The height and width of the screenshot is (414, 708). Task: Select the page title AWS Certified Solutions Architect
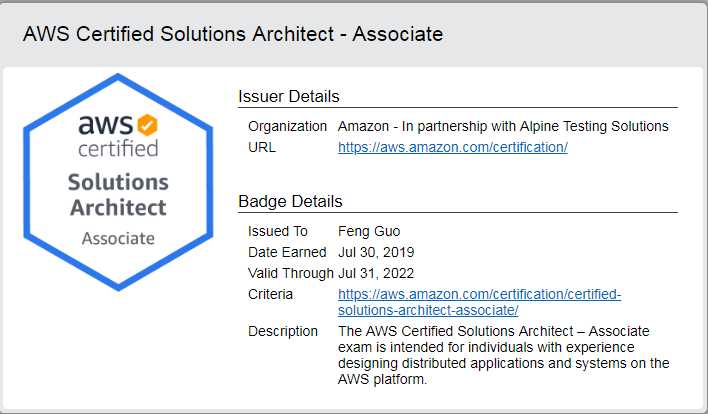click(233, 34)
